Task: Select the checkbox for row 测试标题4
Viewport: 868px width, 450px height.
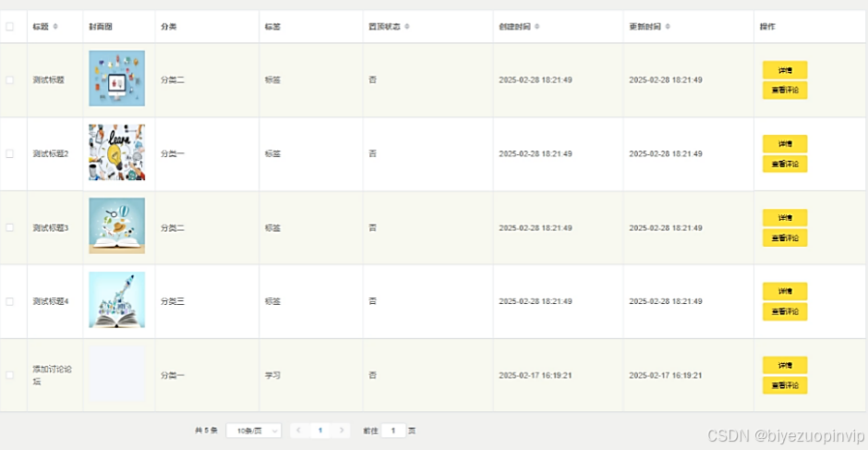Action: [x=9, y=301]
